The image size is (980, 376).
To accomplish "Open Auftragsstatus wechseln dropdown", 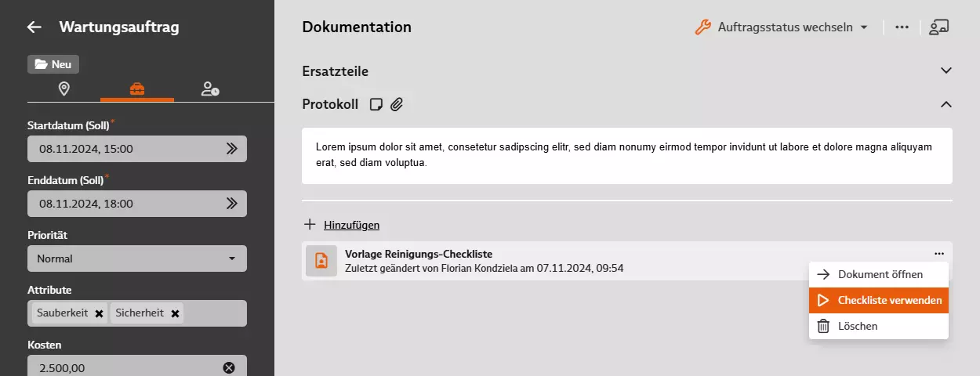I will [782, 27].
